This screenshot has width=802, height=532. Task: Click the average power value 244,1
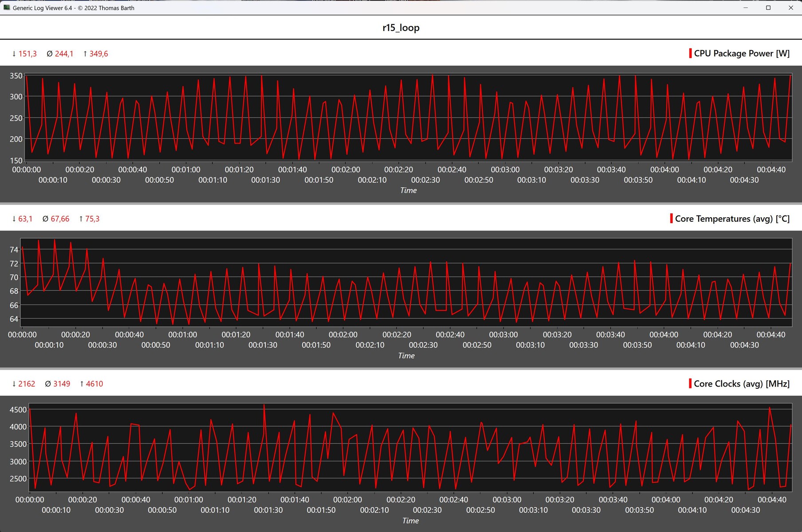[x=64, y=54]
